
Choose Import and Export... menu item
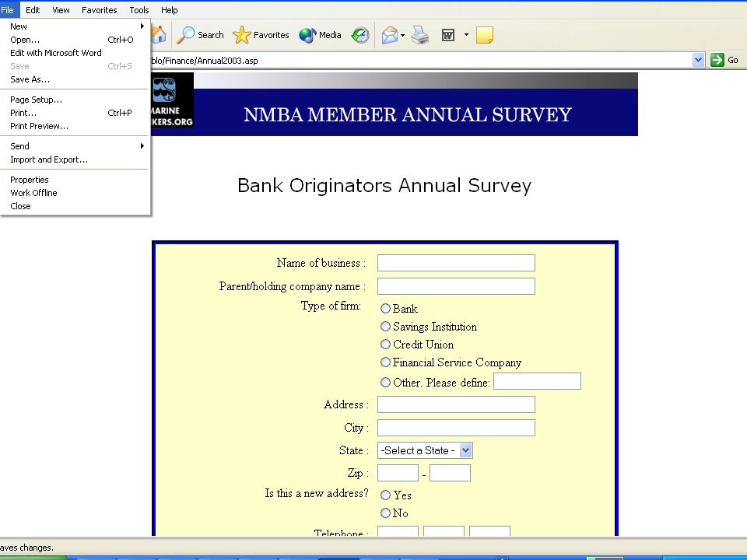[76, 159]
